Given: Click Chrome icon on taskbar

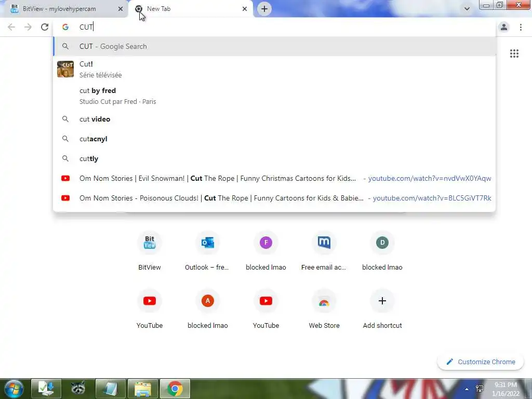Looking at the screenshot, I should coord(175,389).
